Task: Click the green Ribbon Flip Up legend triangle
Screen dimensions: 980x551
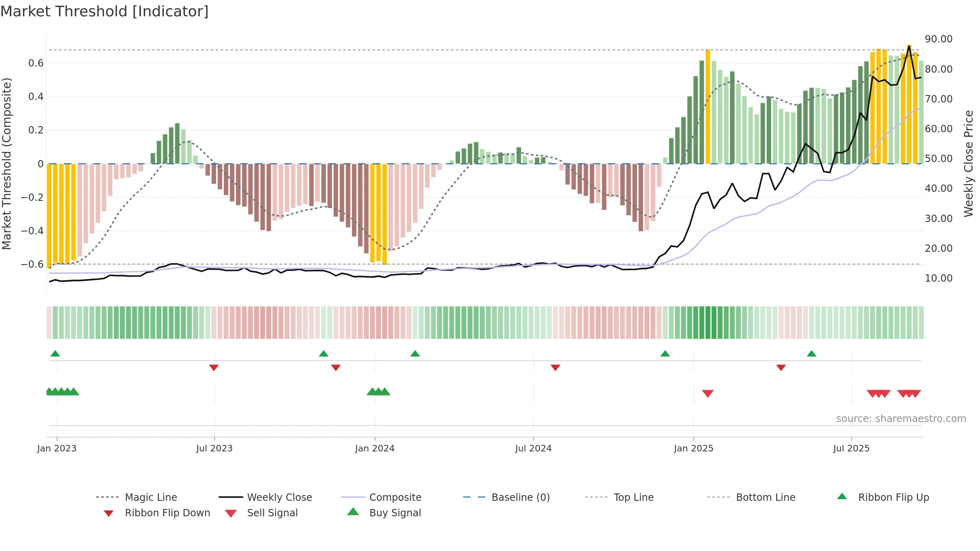Action: pos(842,496)
